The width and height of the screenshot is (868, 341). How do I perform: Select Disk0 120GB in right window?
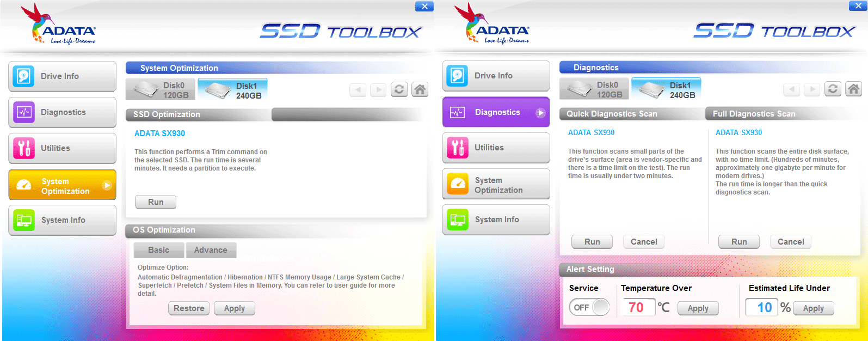coord(594,89)
